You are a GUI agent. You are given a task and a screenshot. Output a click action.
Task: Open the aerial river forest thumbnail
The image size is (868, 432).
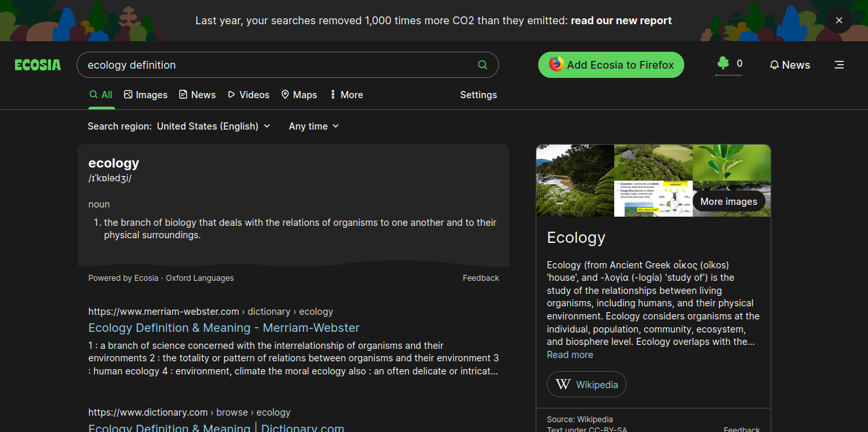[653, 162]
